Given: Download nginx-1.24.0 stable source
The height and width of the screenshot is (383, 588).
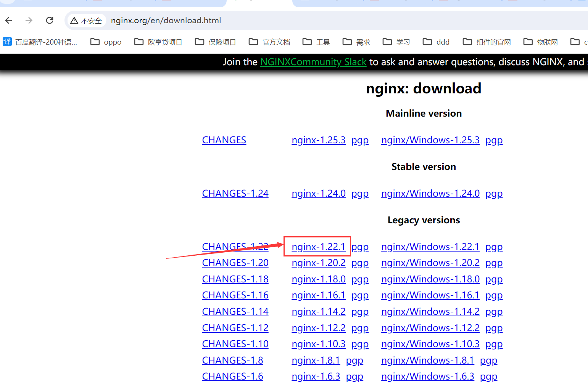Looking at the screenshot, I should click(319, 194).
